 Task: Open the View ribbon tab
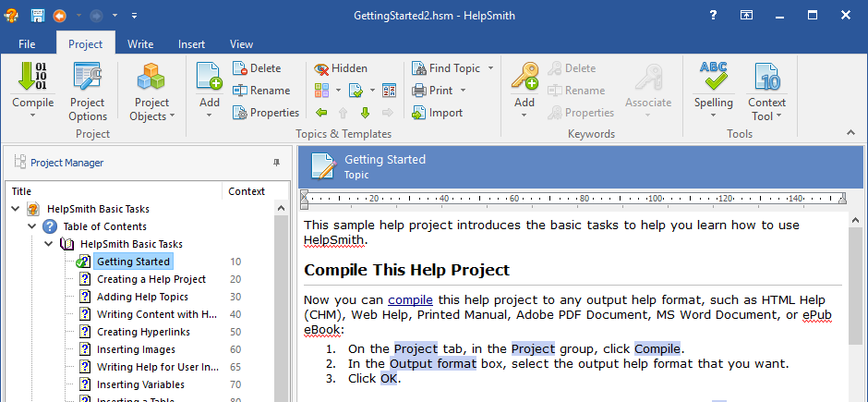click(x=241, y=44)
